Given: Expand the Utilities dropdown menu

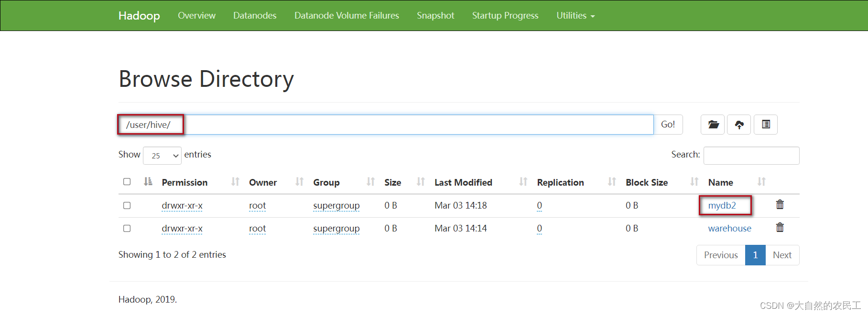Looking at the screenshot, I should pyautogui.click(x=575, y=16).
